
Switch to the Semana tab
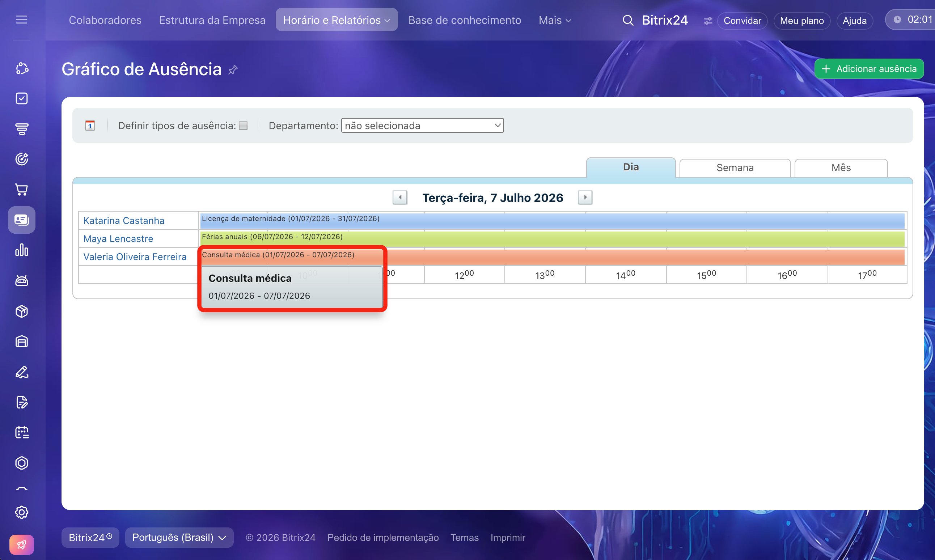tap(735, 167)
